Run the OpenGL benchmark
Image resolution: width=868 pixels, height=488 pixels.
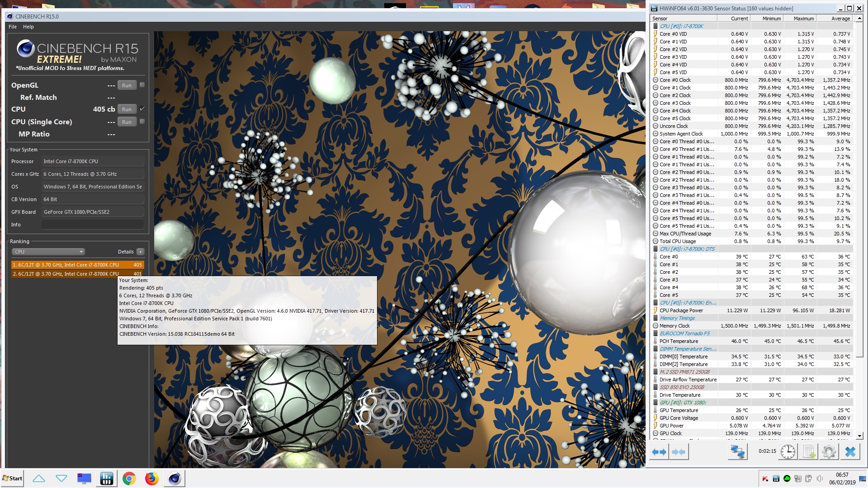click(127, 85)
